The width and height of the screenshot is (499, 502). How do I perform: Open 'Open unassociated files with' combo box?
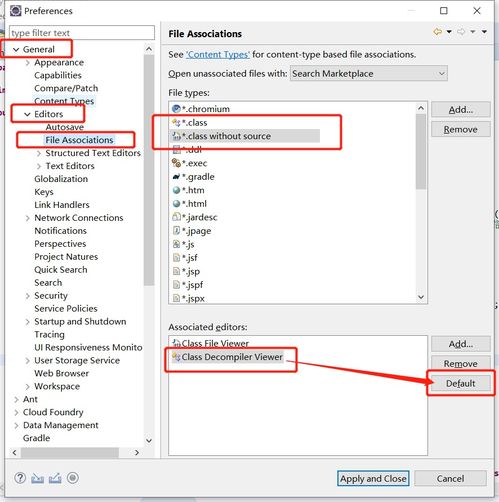369,74
